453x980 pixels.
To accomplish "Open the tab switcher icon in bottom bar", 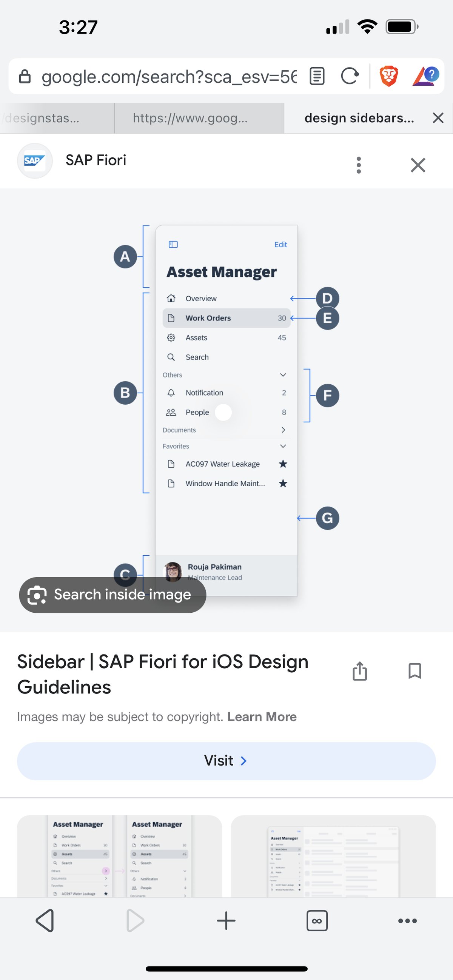I will tap(317, 921).
